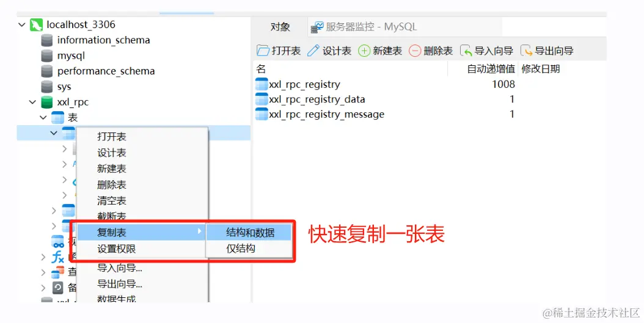Click the New Table (新建表) plus icon
This screenshot has width=644, height=323.
364,51
